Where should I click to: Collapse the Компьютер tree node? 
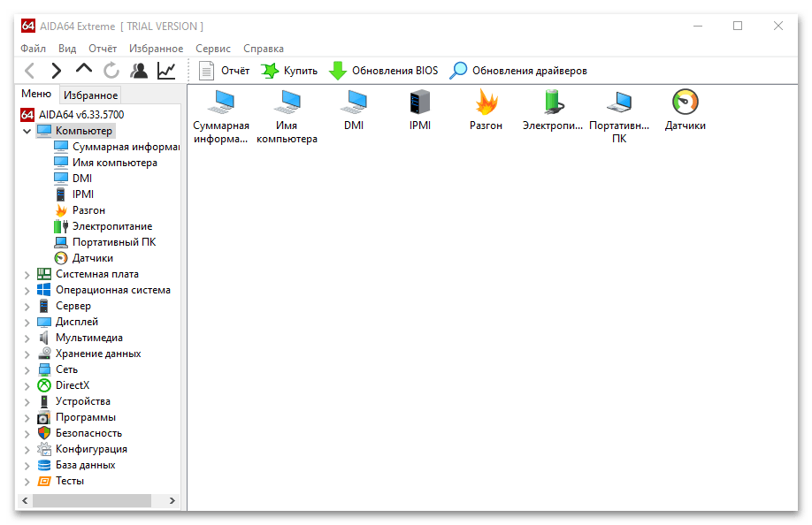[27, 132]
